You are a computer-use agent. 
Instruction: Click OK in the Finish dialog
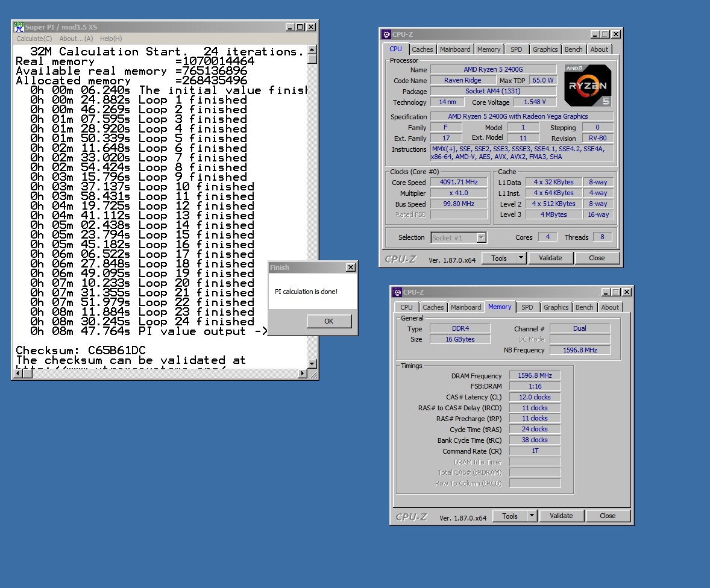pyautogui.click(x=328, y=321)
